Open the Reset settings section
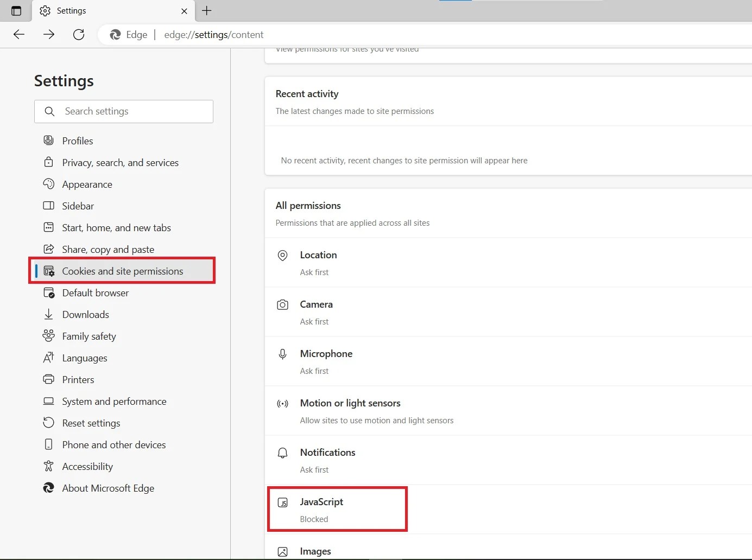 [91, 423]
